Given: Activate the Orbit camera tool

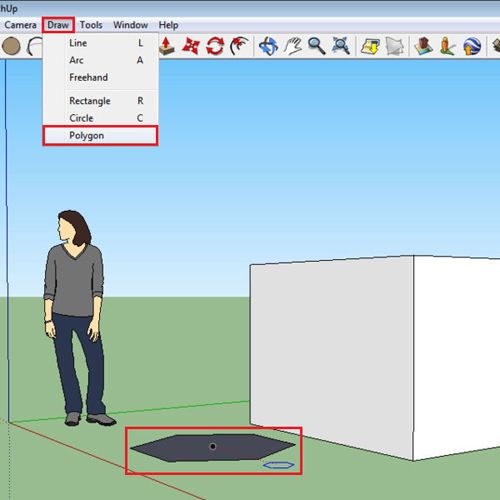Looking at the screenshot, I should [268, 46].
